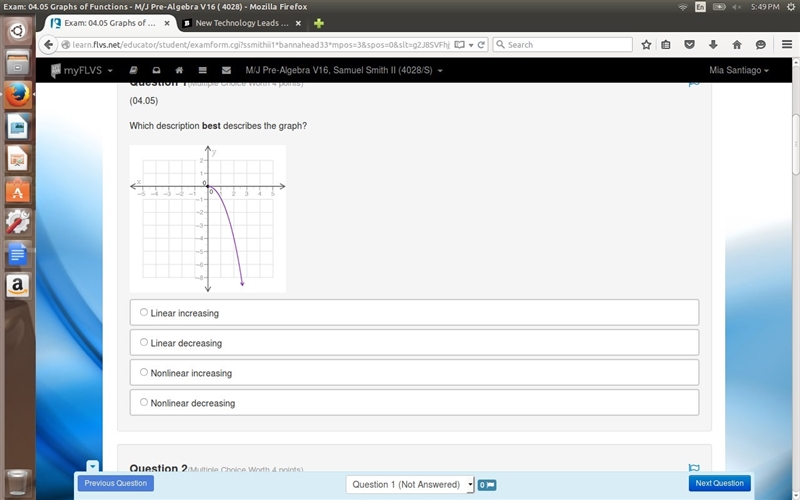Collapse the bottom navigation bar arrow
Image resolution: width=800 pixels, height=500 pixels.
pos(92,466)
